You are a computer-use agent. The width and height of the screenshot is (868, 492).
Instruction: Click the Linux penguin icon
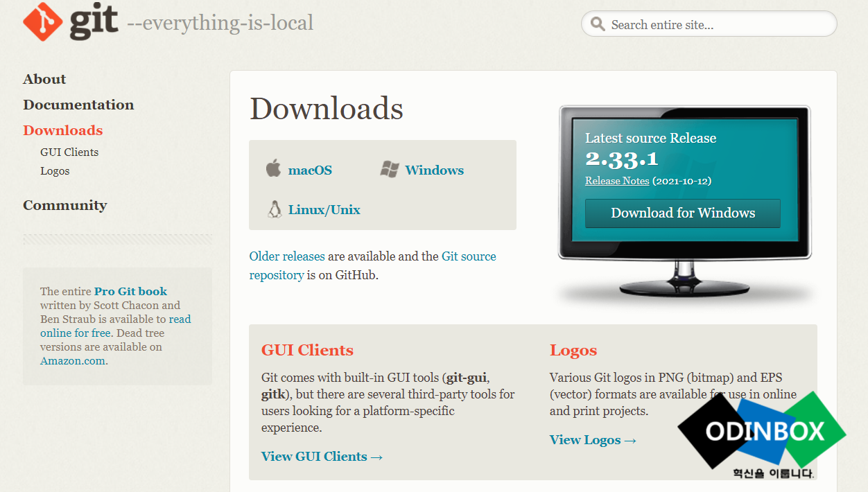pos(275,209)
